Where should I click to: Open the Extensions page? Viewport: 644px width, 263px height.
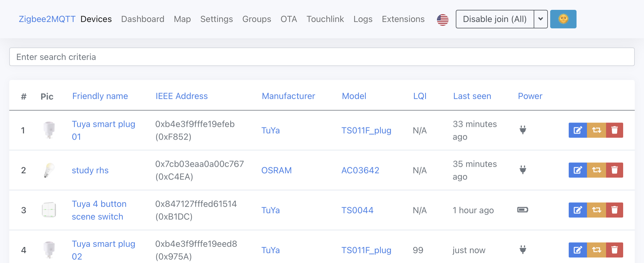click(403, 19)
